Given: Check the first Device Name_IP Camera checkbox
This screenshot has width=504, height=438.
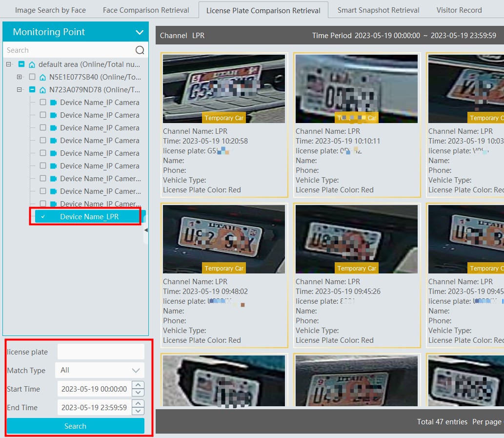Looking at the screenshot, I should tap(42, 102).
